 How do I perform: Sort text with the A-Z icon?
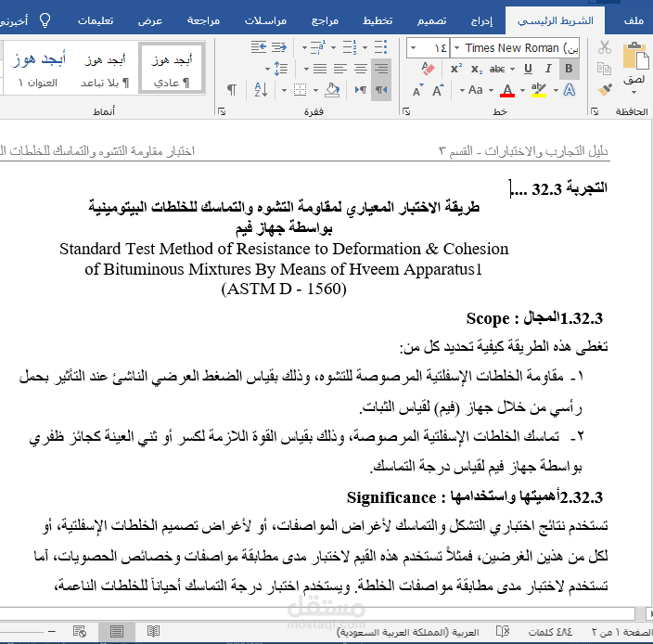(261, 90)
